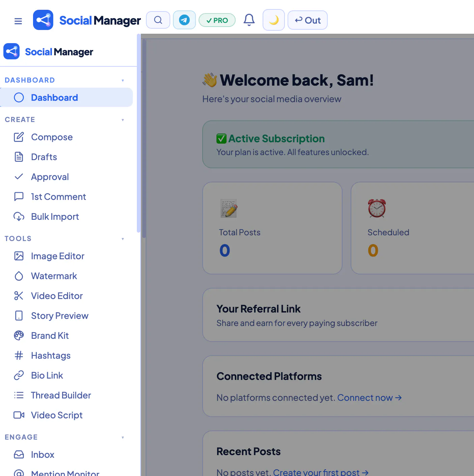This screenshot has width=474, height=476.
Task: Open Approval menu item
Action: click(66, 177)
